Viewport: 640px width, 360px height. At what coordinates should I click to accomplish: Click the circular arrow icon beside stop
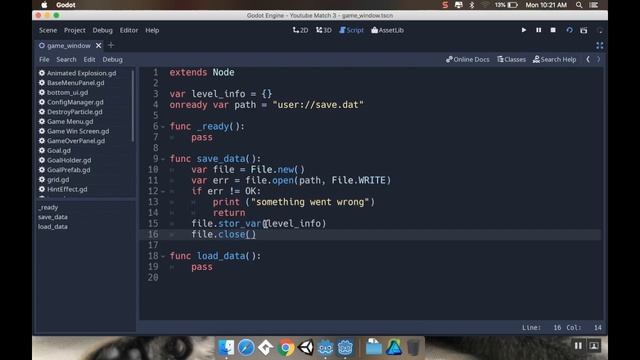569,30
